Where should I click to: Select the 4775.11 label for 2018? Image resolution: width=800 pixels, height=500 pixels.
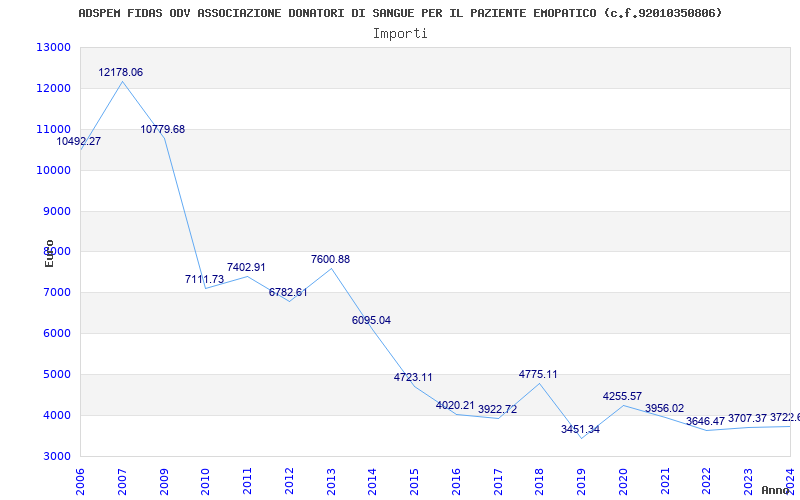(x=538, y=375)
